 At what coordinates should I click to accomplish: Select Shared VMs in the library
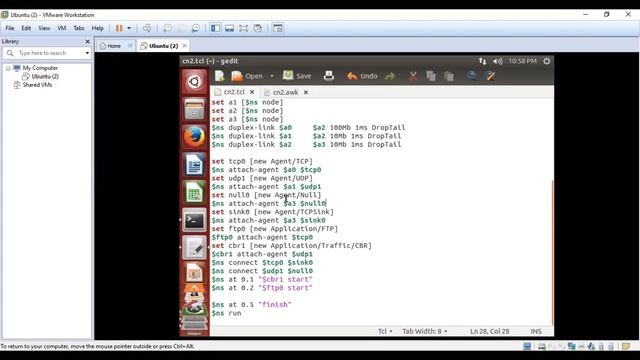pyautogui.click(x=37, y=85)
